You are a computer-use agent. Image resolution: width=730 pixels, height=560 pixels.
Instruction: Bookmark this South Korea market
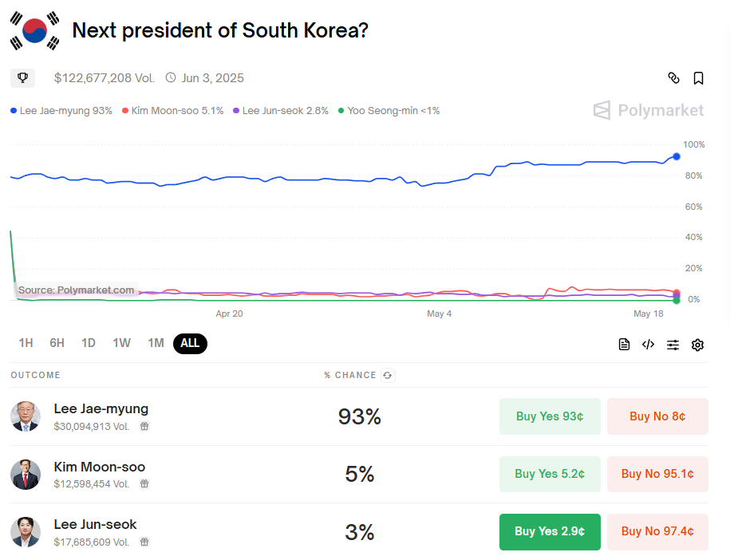pos(698,77)
